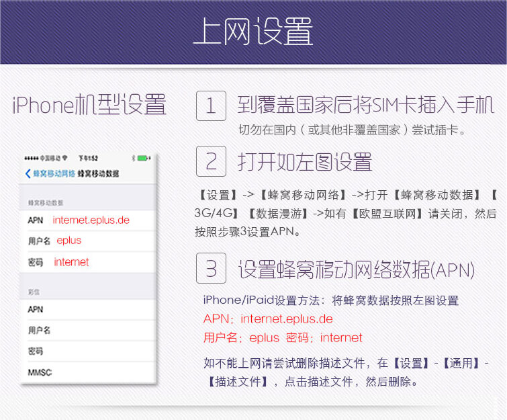Tap the signal strength dots
Image resolution: width=507 pixels, height=420 pixels.
(32, 159)
